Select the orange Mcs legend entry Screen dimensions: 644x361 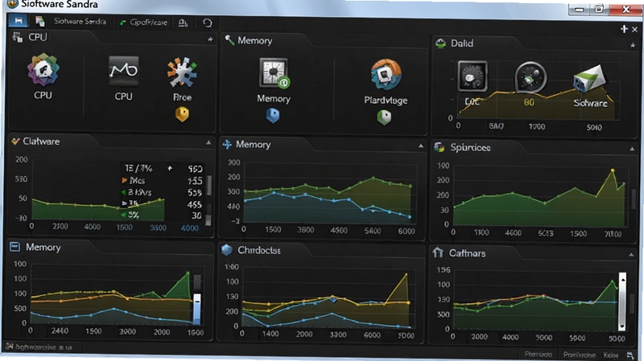click(x=133, y=180)
